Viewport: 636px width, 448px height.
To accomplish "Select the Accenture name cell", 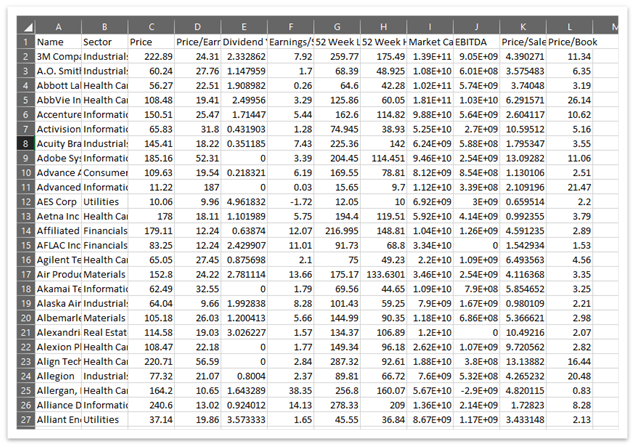I will pos(58,115).
